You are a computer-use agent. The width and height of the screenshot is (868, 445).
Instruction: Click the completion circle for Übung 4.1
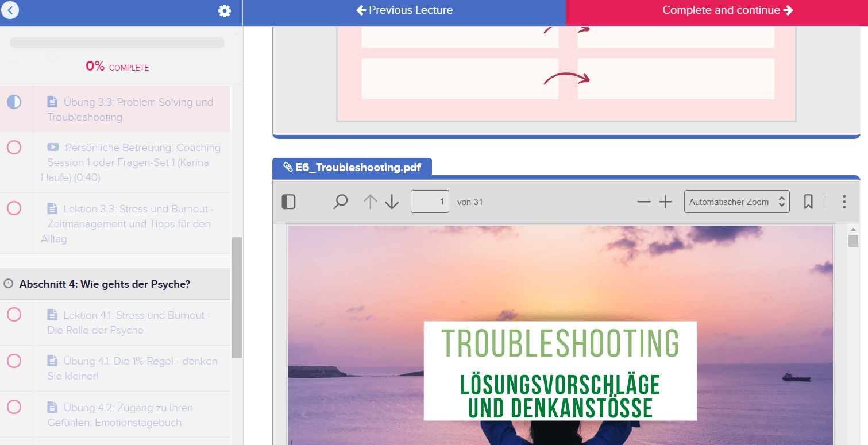point(14,361)
